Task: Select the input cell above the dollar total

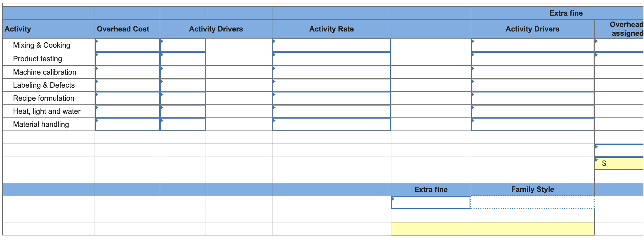Action: click(x=619, y=150)
